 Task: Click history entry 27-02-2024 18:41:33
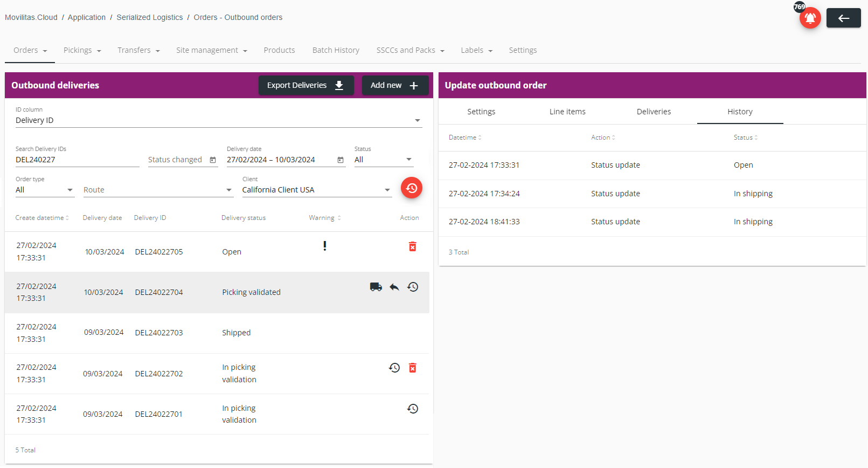(x=484, y=222)
